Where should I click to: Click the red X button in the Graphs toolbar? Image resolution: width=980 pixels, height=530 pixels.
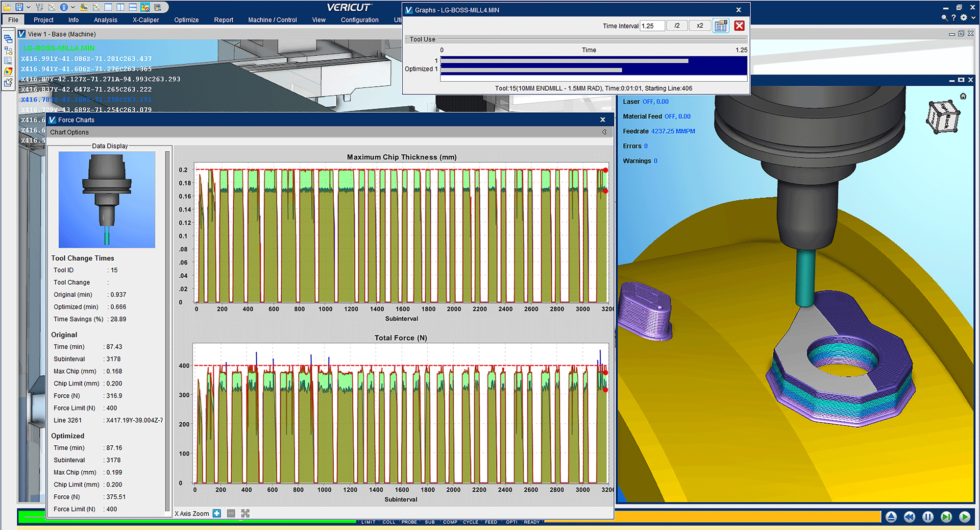click(739, 26)
